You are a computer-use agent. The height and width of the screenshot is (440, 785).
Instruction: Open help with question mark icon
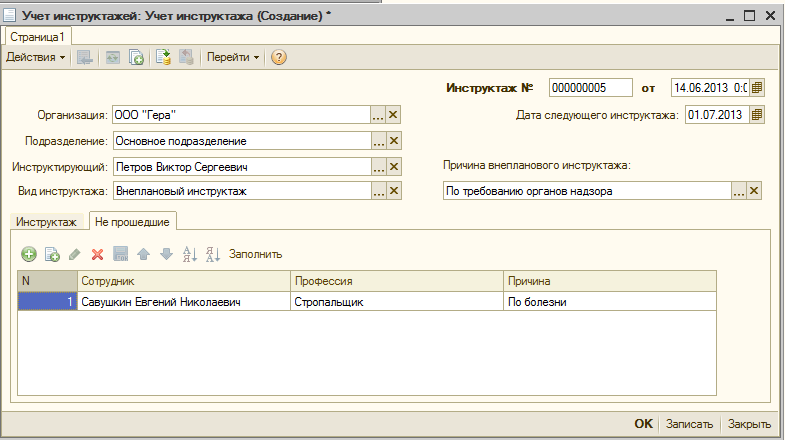(x=279, y=57)
